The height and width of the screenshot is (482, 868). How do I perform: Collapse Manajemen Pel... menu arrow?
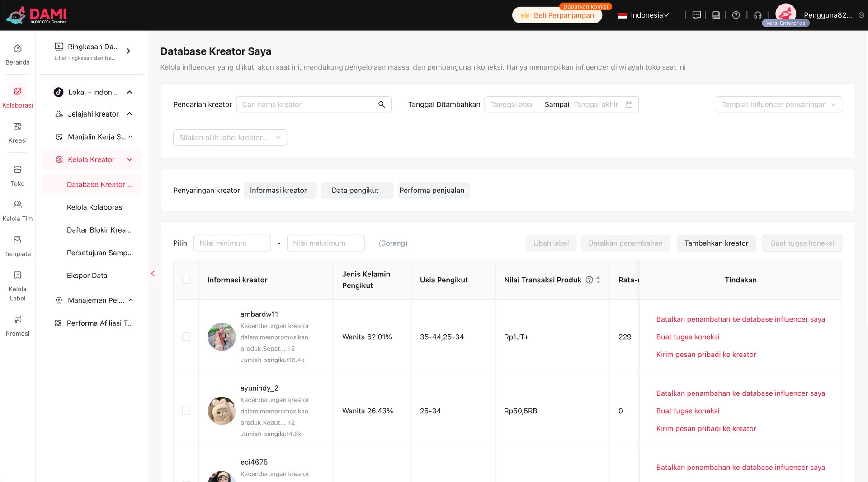(131, 300)
